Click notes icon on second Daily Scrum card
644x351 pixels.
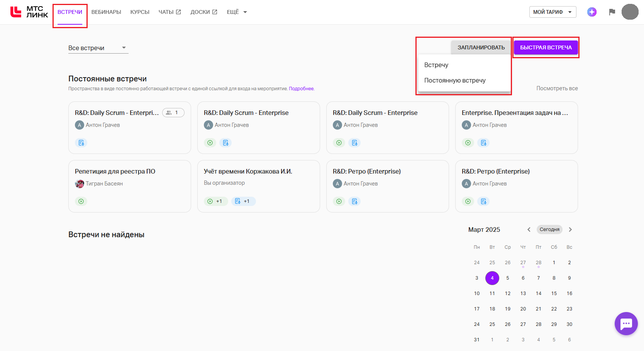225,143
